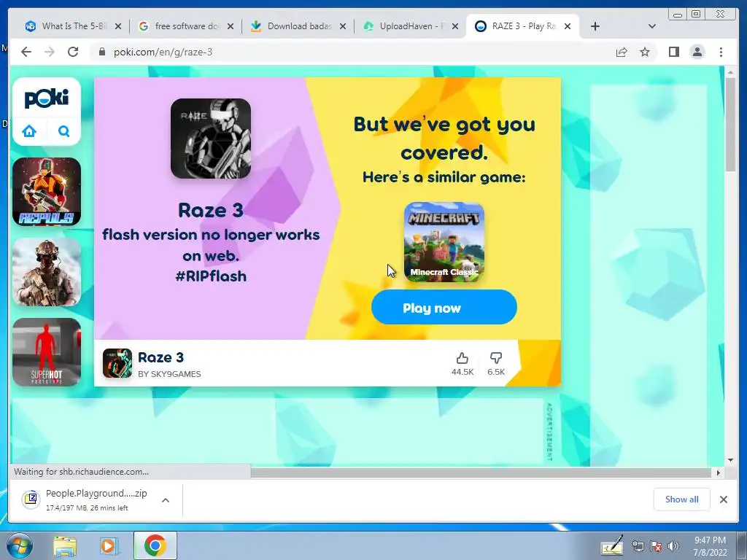
Task: Close the 'Download badas' tab
Action: pos(343,26)
